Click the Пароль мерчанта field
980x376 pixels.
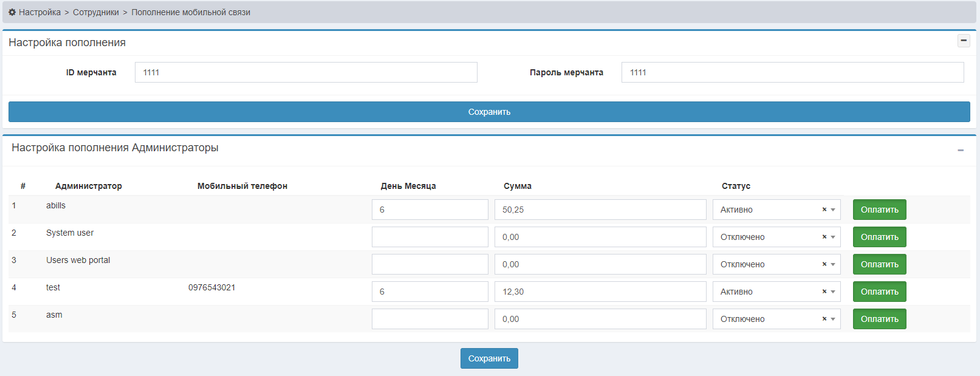(792, 72)
